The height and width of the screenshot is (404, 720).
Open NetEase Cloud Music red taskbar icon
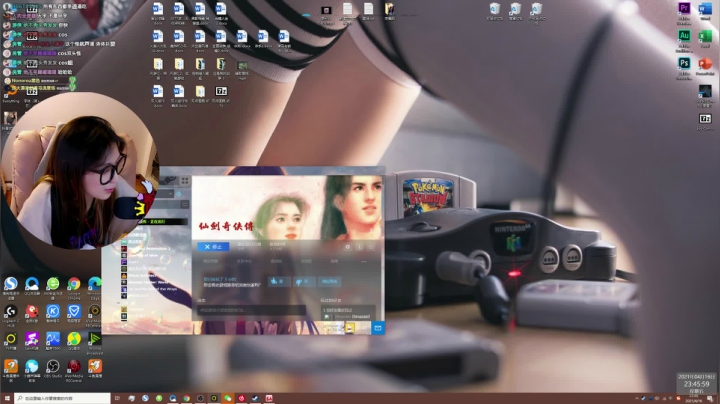click(x=242, y=398)
